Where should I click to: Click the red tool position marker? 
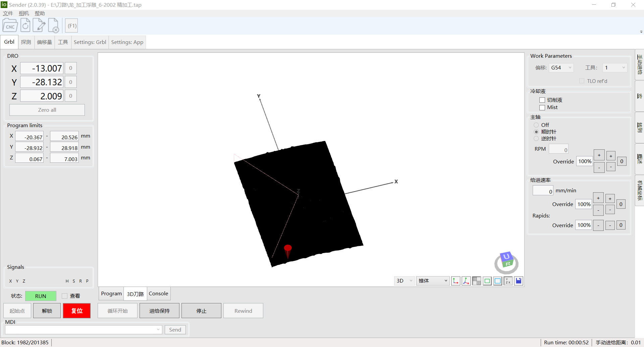(288, 251)
